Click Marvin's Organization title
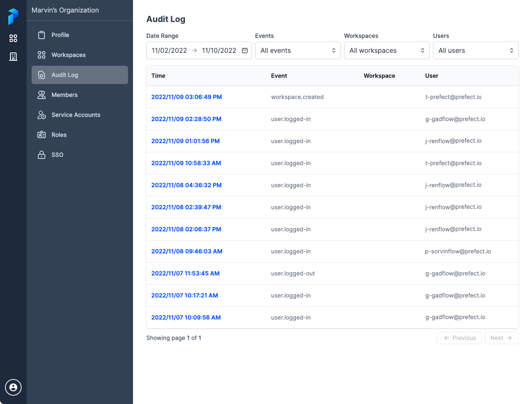The height and width of the screenshot is (404, 532). [x=65, y=10]
